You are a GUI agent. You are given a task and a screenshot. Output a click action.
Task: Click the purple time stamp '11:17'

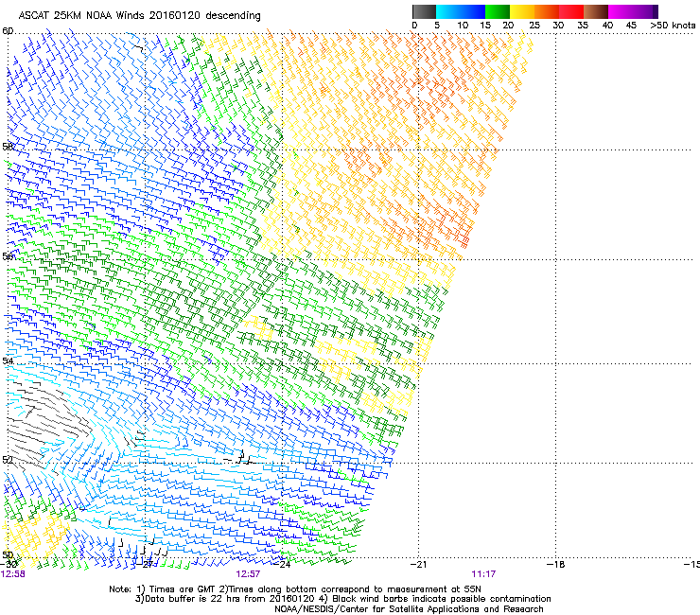point(483,574)
